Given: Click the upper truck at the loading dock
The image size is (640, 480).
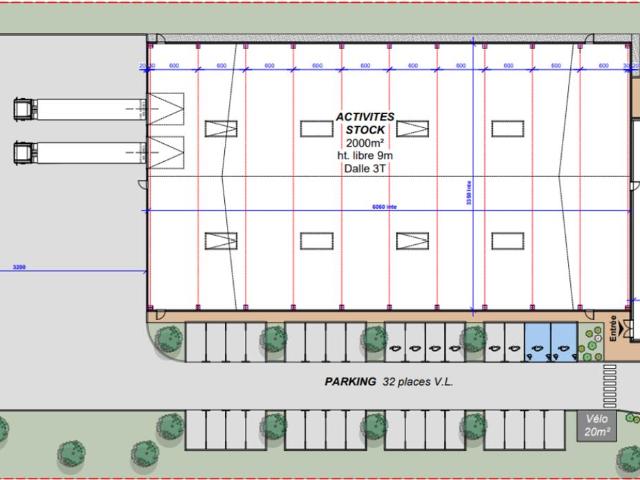Looking at the screenshot, I should (80, 109).
